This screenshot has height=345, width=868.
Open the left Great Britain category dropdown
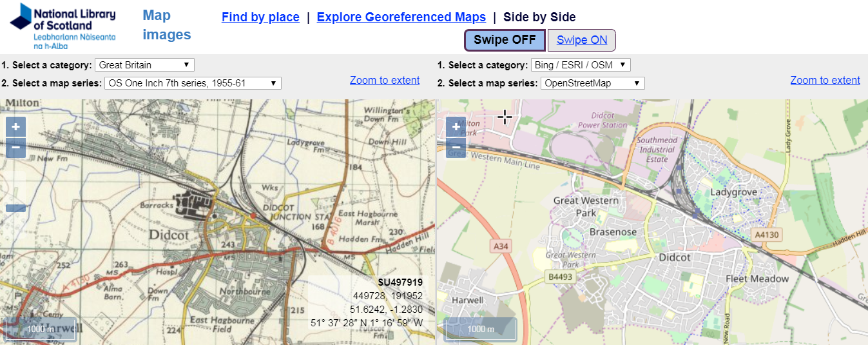coord(144,65)
